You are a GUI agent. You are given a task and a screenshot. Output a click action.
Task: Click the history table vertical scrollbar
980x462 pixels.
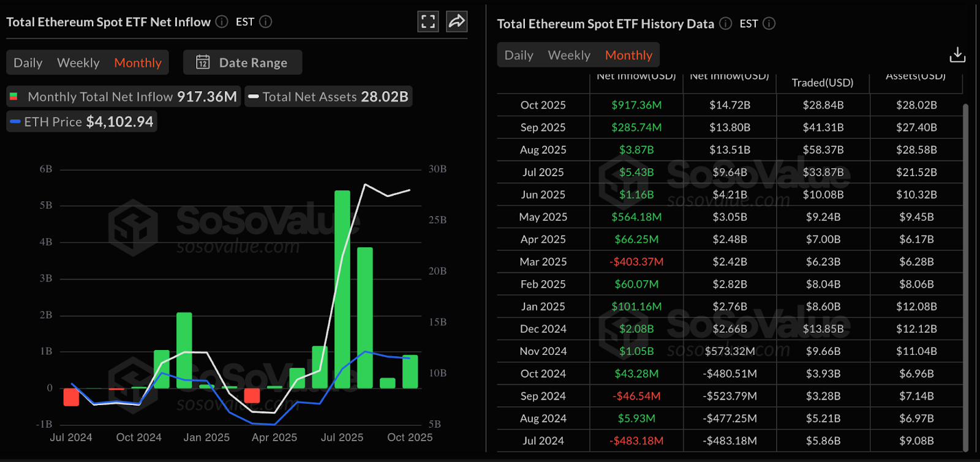point(966,275)
